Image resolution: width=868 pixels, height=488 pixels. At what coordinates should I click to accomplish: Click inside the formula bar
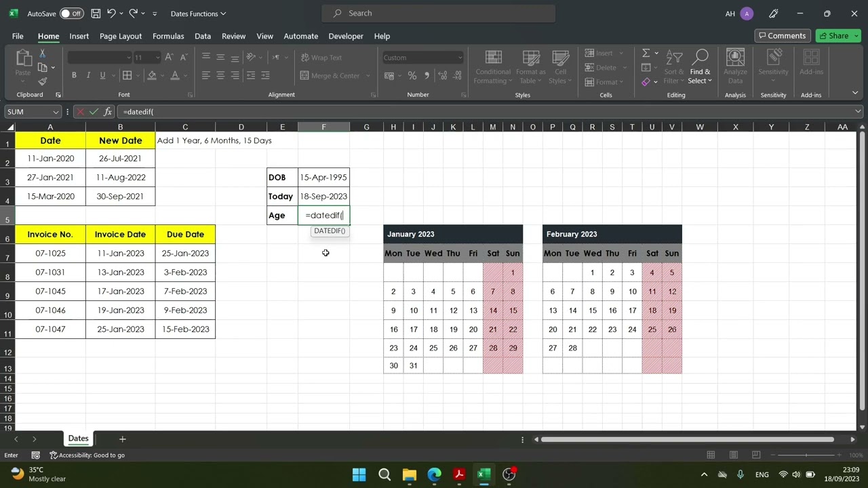[485, 112]
